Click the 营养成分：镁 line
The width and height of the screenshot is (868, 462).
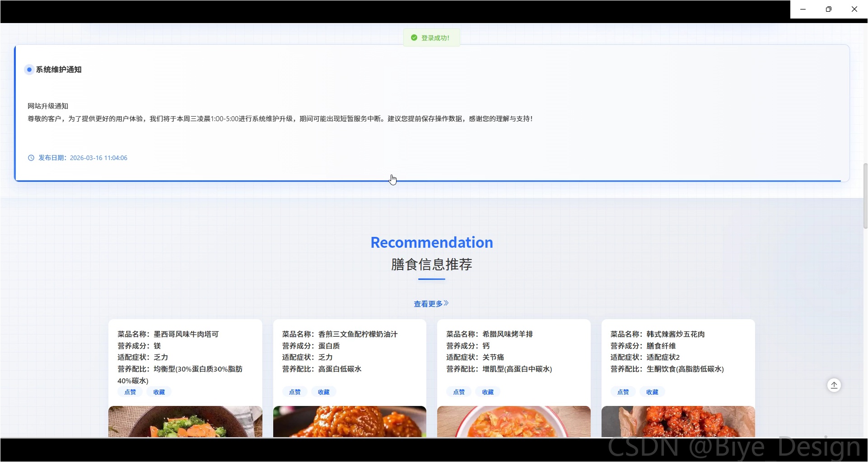(x=139, y=346)
